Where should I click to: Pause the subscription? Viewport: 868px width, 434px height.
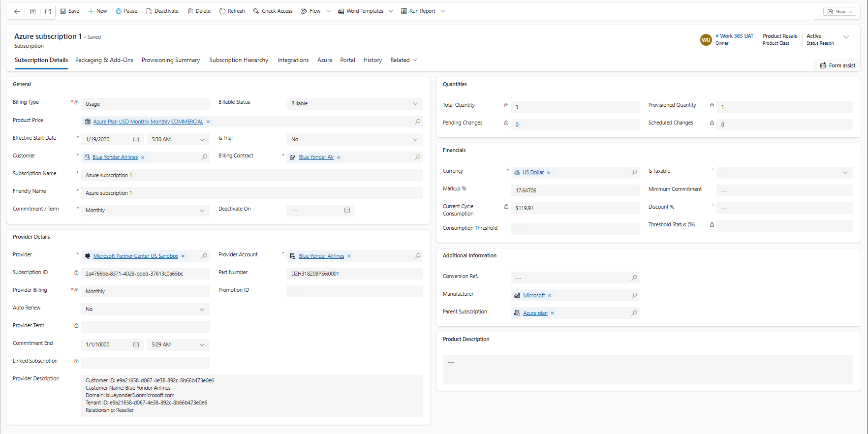coord(126,11)
